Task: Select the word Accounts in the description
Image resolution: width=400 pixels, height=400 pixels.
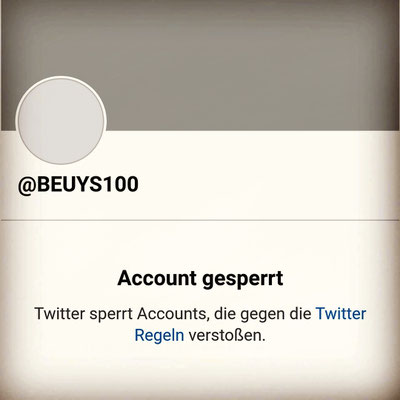Action: [x=173, y=314]
